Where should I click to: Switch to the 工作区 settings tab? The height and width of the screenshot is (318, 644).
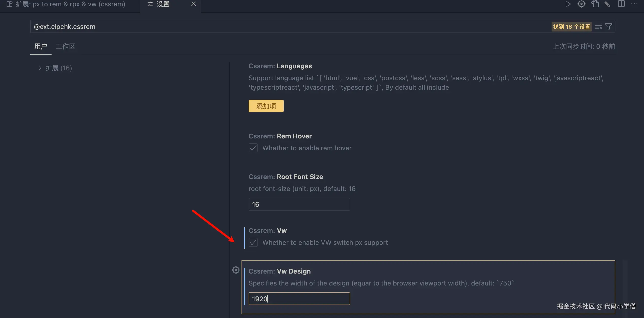66,46
